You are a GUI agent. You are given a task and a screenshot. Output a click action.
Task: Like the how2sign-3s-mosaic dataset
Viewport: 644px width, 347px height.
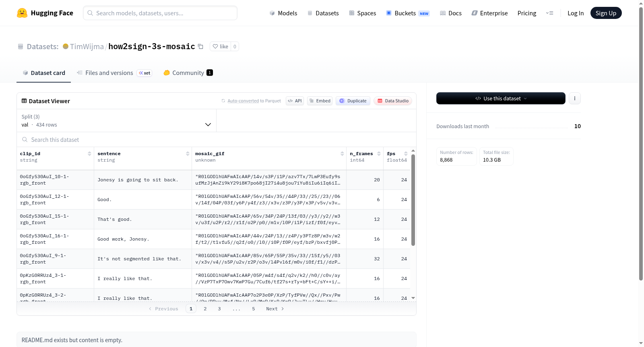[x=220, y=46]
